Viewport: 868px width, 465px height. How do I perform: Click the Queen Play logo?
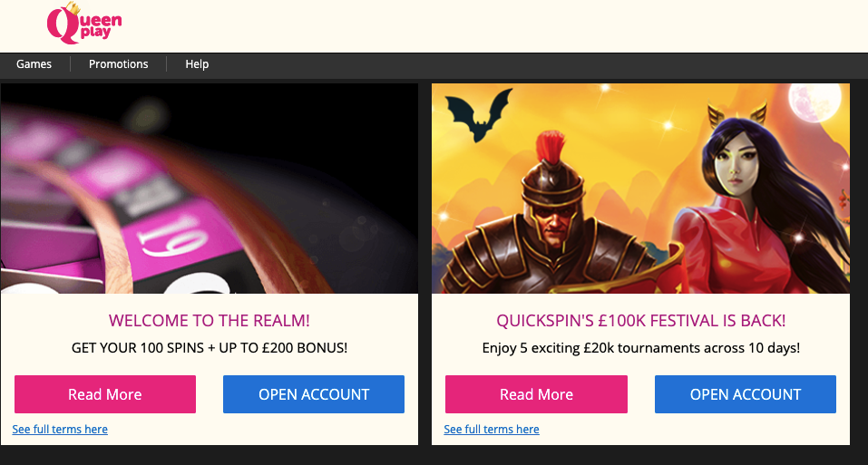(84, 24)
